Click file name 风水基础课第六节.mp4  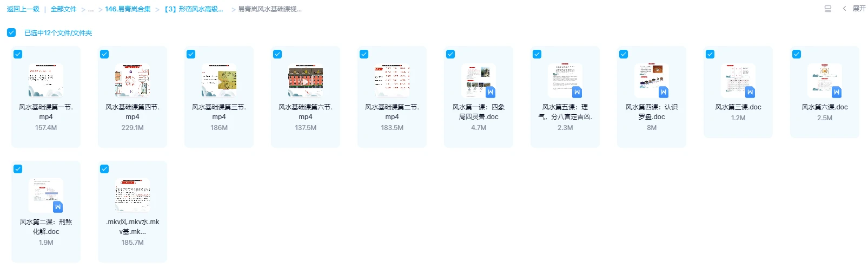pyautogui.click(x=306, y=112)
